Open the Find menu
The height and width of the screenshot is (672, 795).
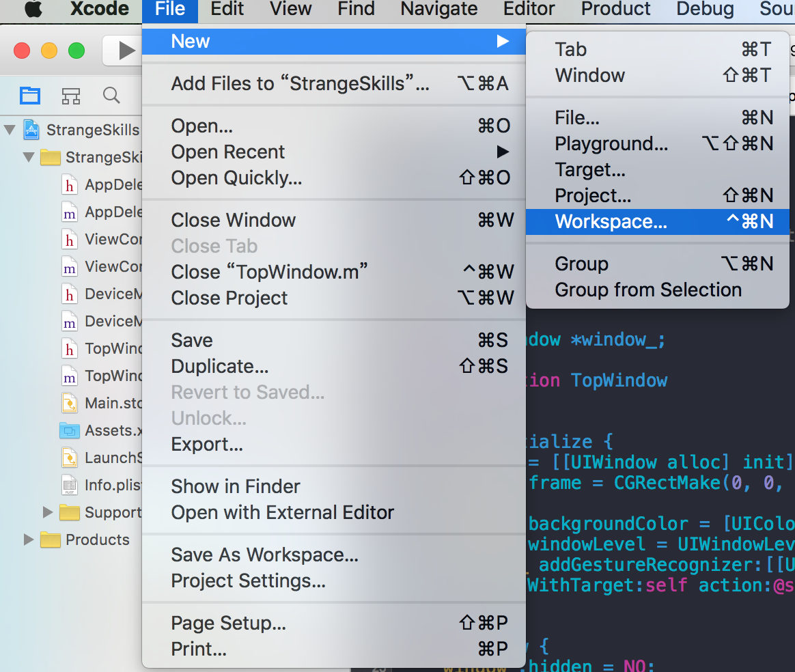(356, 9)
